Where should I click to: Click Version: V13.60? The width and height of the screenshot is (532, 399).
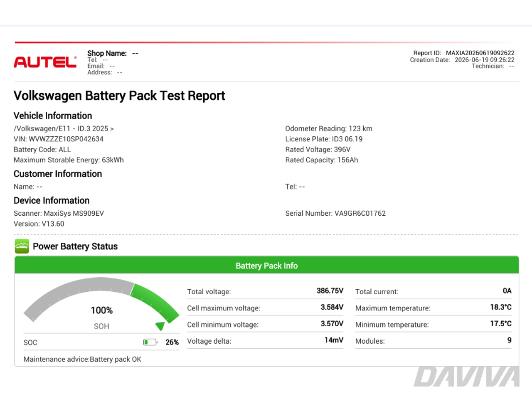point(39,224)
